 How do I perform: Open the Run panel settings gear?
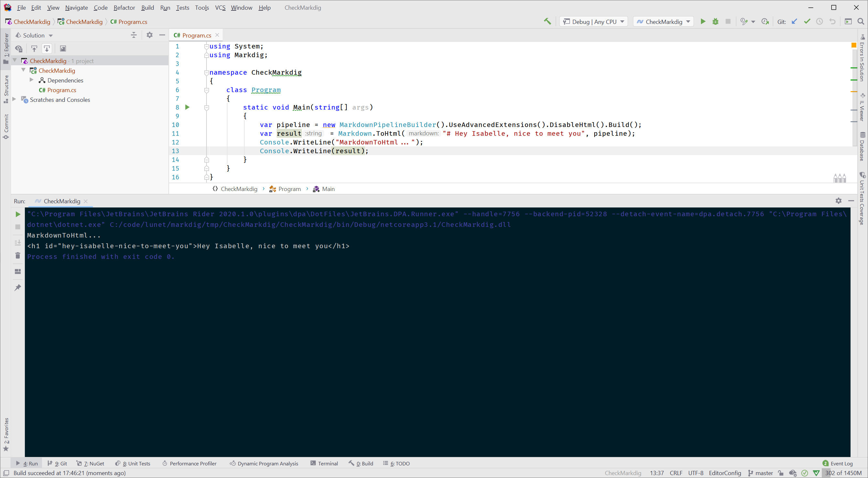(838, 201)
